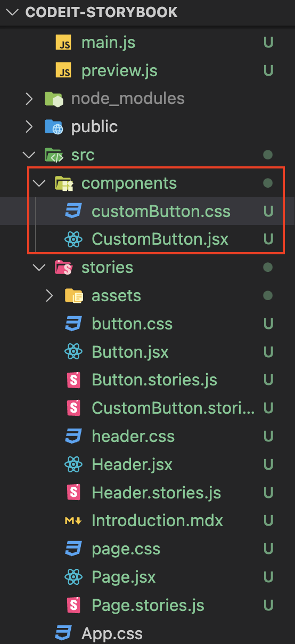Image resolution: width=295 pixels, height=644 pixels.
Task: Expand the assets folder chevron
Action: 49,296
